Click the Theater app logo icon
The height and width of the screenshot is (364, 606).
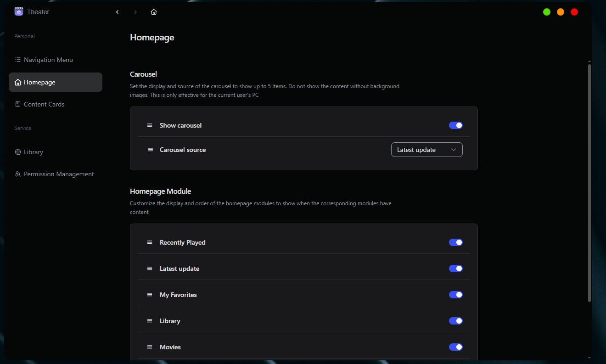tap(19, 11)
